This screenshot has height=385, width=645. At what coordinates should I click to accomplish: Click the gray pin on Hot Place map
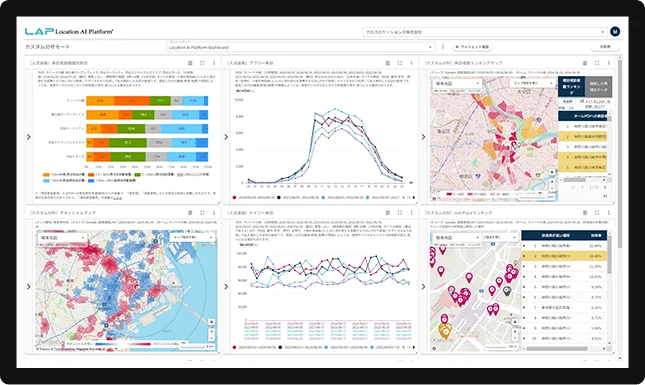tap(507, 290)
